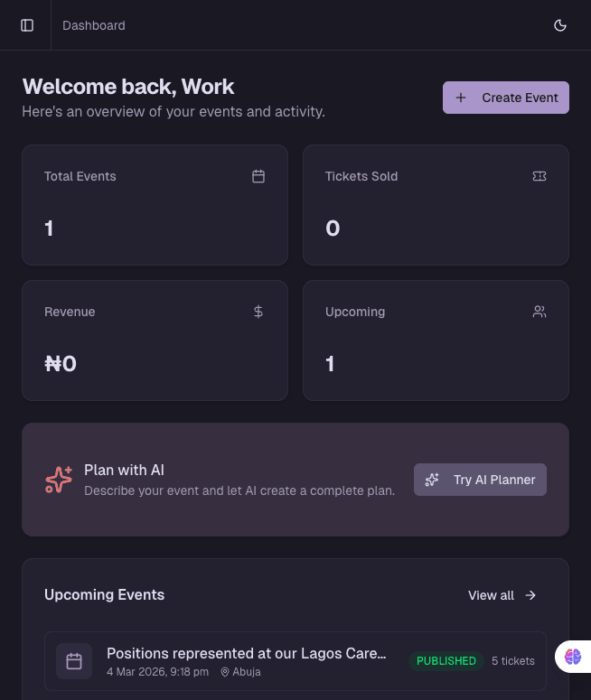
Task: Click the people icon in Upcoming card
Action: [x=539, y=312]
